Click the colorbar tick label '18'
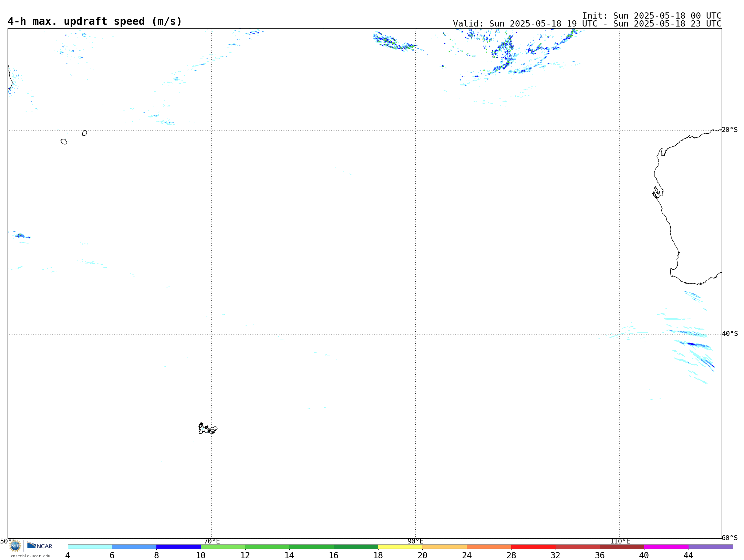 (x=378, y=556)
